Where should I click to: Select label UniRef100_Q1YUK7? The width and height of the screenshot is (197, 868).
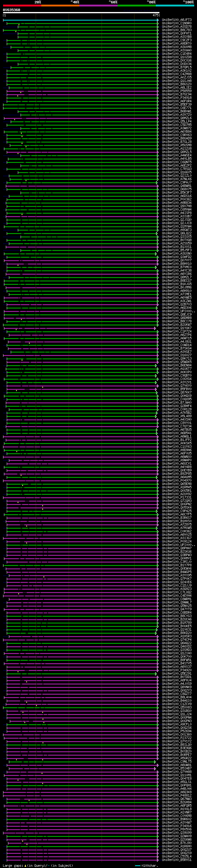point(177,328)
